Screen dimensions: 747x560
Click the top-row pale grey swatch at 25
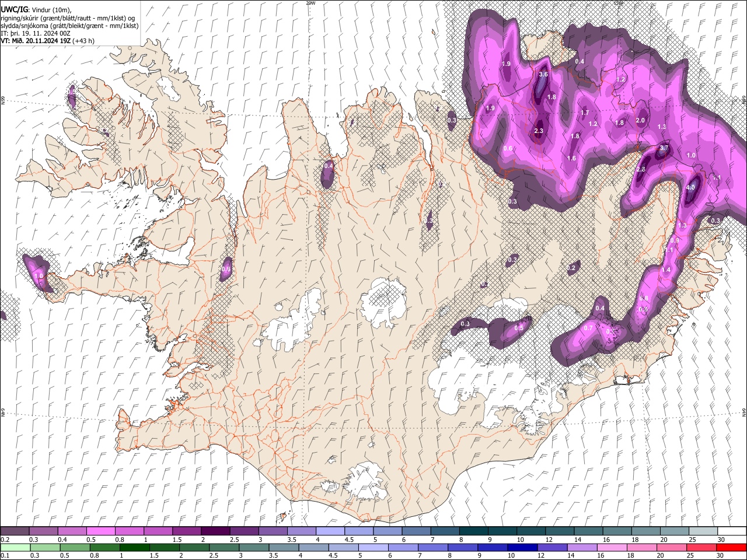[x=703, y=531]
